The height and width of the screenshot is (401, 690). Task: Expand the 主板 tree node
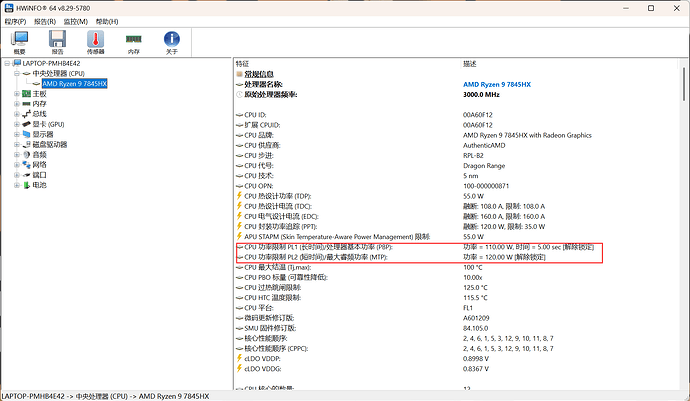(x=16, y=93)
